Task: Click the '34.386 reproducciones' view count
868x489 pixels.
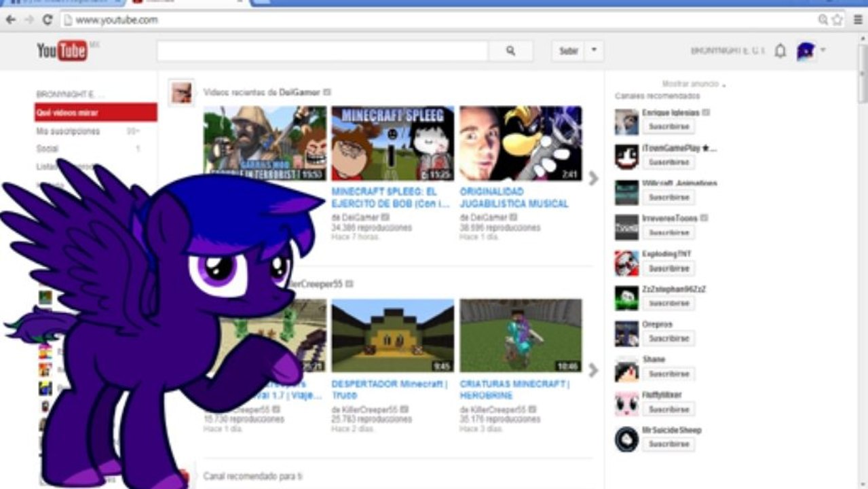Action: point(371,228)
